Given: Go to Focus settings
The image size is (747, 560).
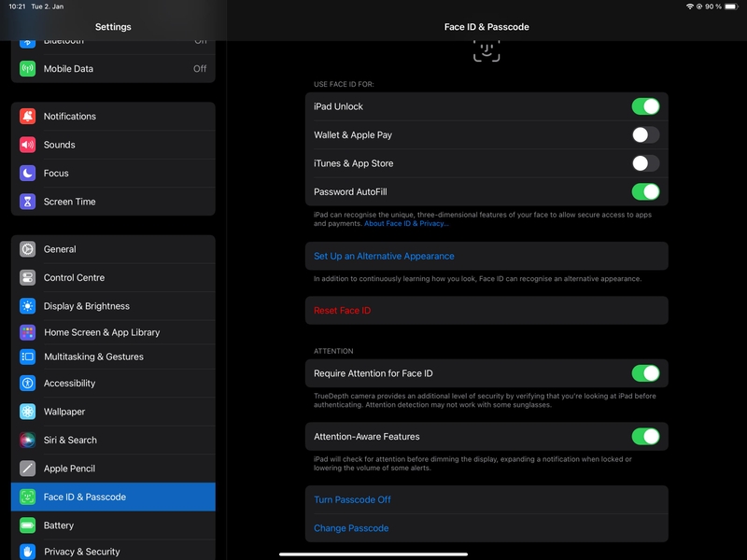Looking at the screenshot, I should (x=113, y=174).
